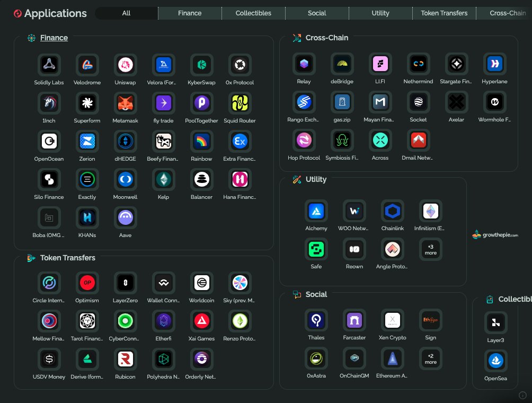Screen dimensions: 532x403
Task: Click the Rubicon icon
Action: [x=125, y=359]
